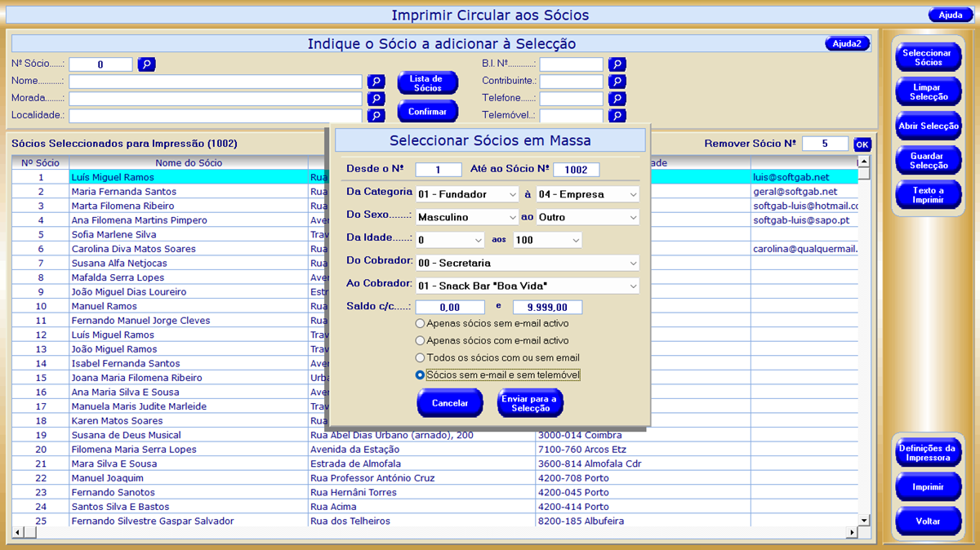Click the magnifier icon beside Nome field
Screen dimensions: 980x550
[376, 82]
